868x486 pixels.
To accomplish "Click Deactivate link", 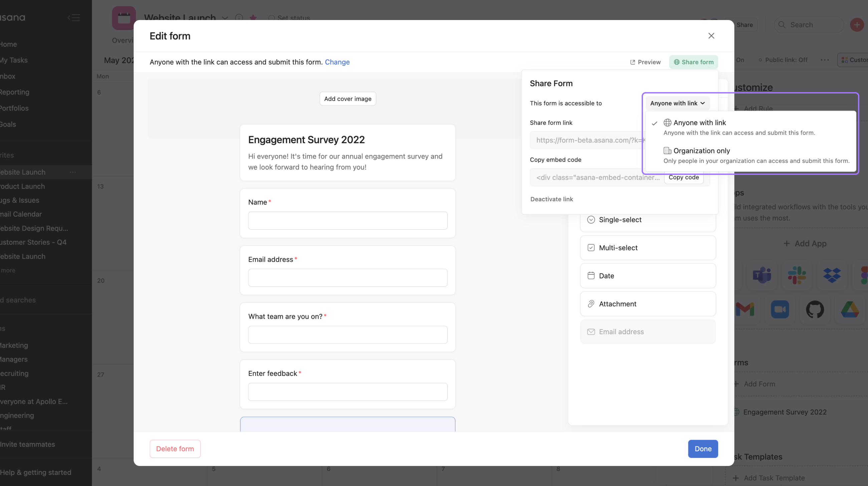I will pyautogui.click(x=552, y=199).
